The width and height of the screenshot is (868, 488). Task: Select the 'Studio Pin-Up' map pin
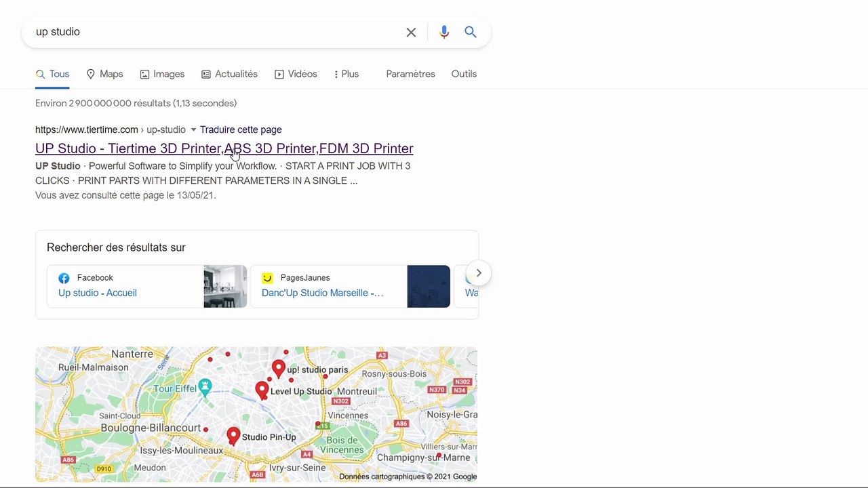233,436
